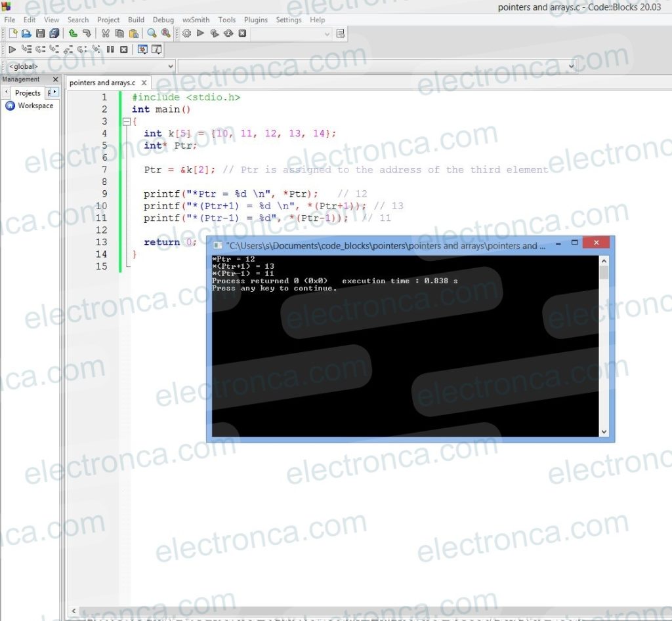Select the Workspace tree item
This screenshot has width=672, height=621.
(35, 106)
